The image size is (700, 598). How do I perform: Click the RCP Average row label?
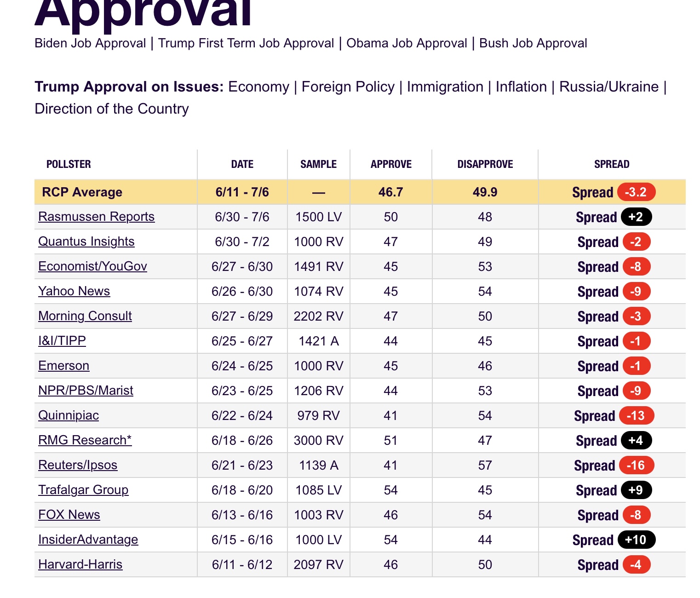[82, 192]
